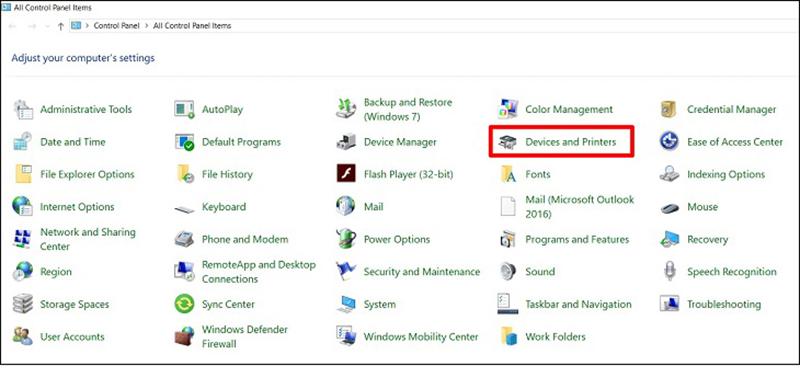Click the Flash Player red icon
Screen dimensions: 800x366
tap(346, 174)
